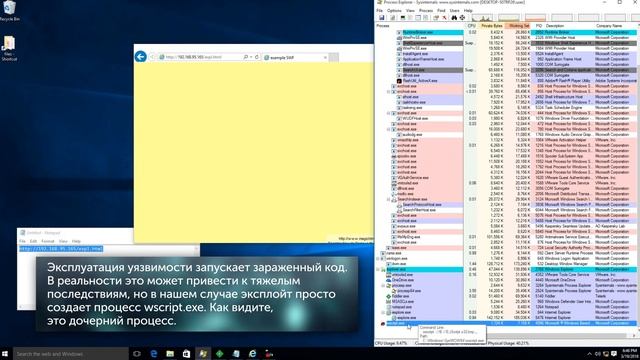The height and width of the screenshot is (360, 640).
Task: Collapse the procexp.exe tree node
Action: (x=383, y=286)
